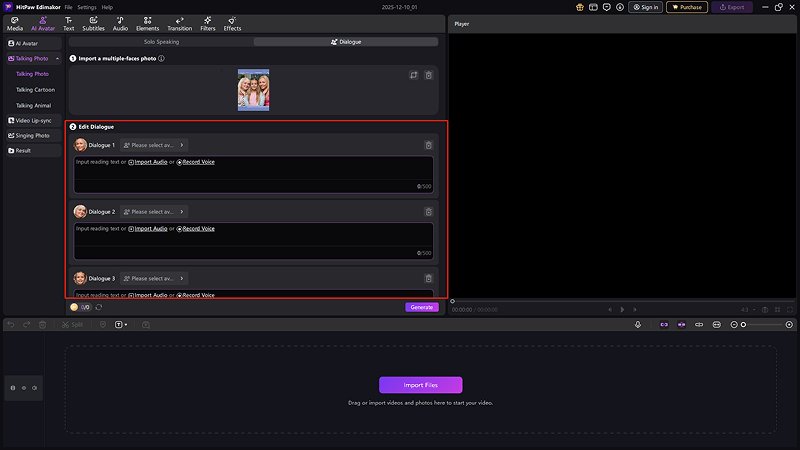Delete the imported multiple-faces photo
Screen dimensions: 800x450
(x=429, y=75)
